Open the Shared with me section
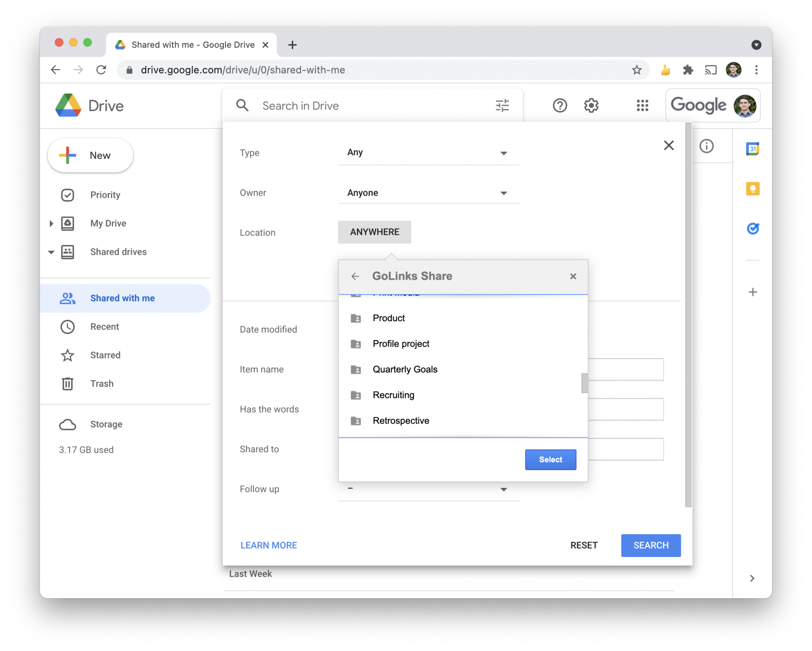This screenshot has width=812, height=651. 122,298
